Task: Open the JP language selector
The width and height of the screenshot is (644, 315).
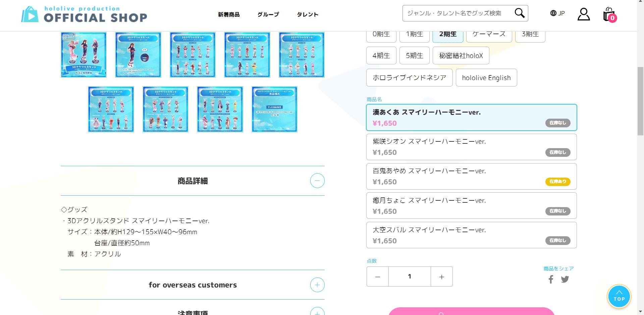Action: point(557,13)
